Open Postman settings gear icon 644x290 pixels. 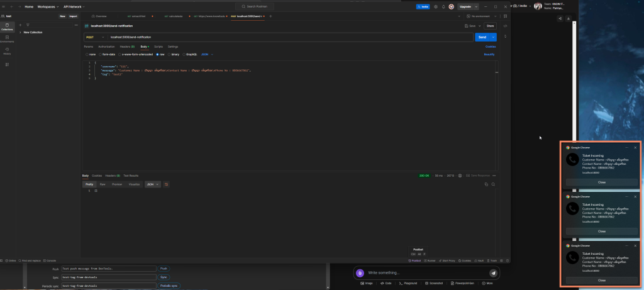click(435, 6)
